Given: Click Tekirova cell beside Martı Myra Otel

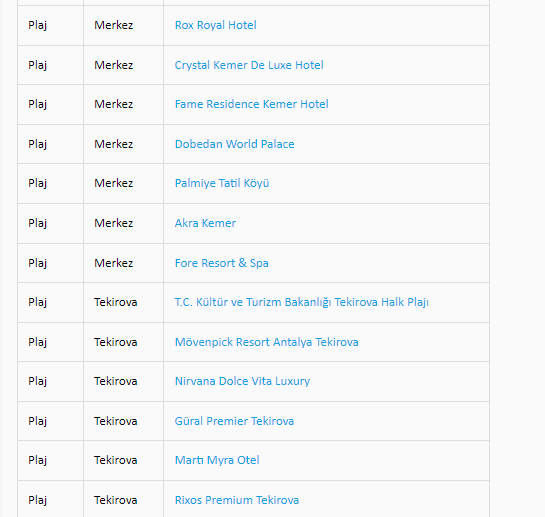Looking at the screenshot, I should pos(123,460).
